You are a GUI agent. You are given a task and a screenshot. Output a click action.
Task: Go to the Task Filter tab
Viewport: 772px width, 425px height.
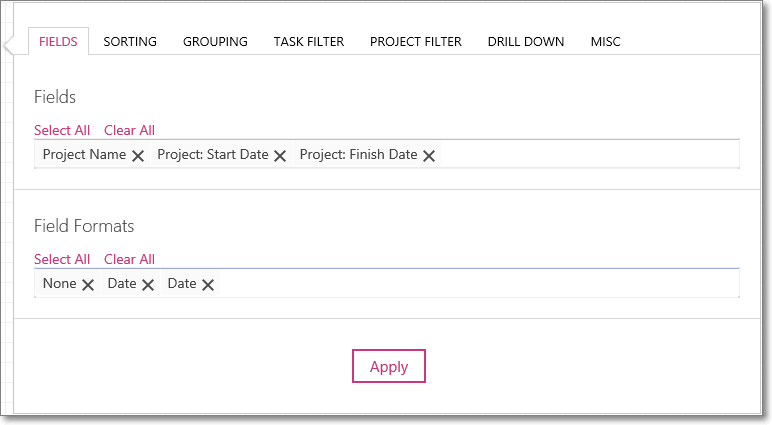pos(309,42)
